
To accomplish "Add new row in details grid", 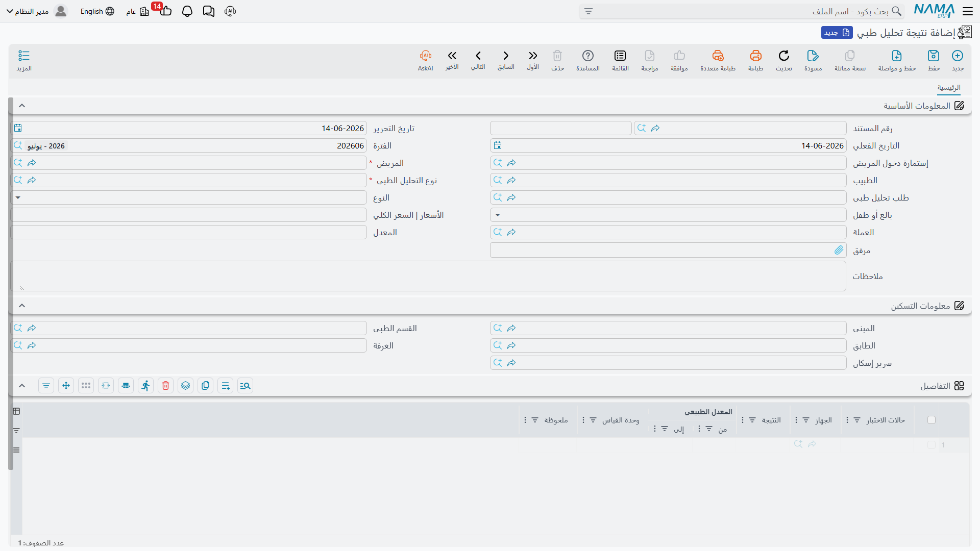I will pyautogui.click(x=225, y=386).
